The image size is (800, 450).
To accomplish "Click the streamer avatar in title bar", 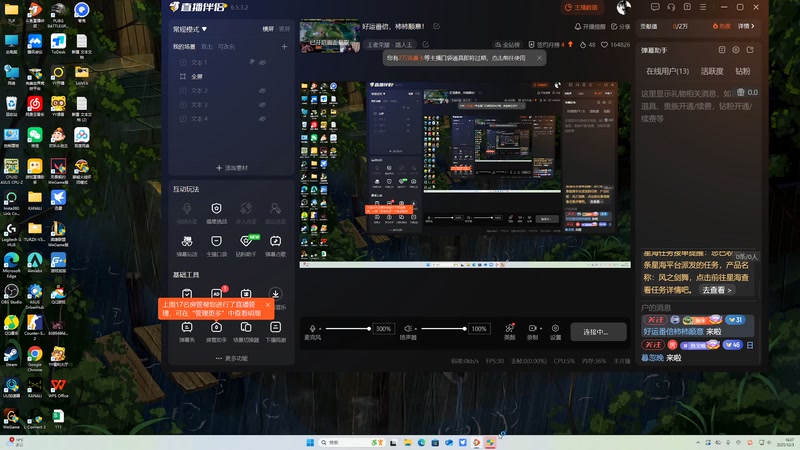I will coord(623,8).
